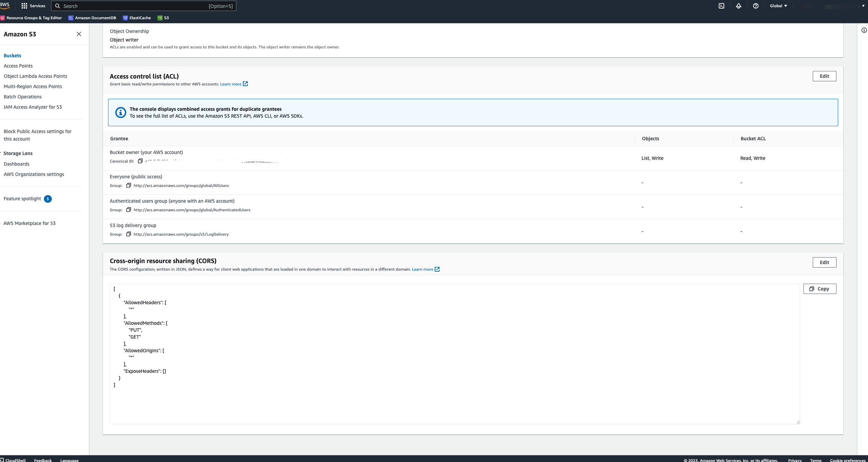The image size is (868, 462).
Task: Open the Privacy footer link
Action: tap(795, 460)
